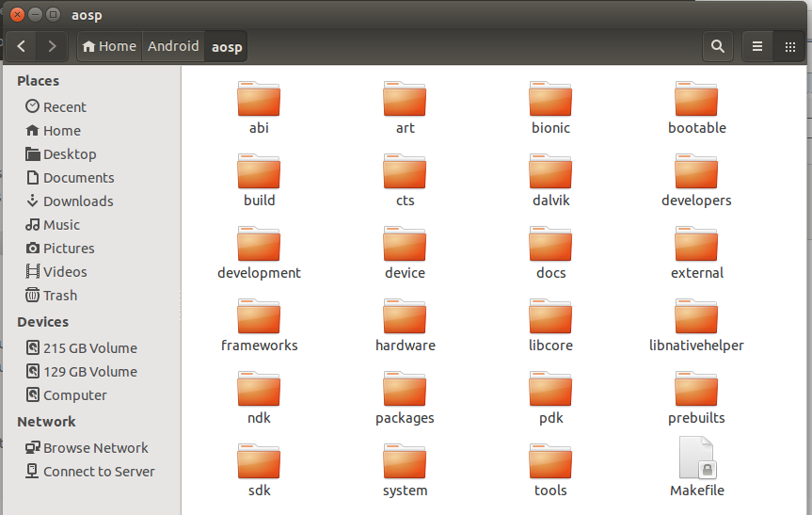The width and height of the screenshot is (812, 515).
Task: Go back with the left arrow button
Action: click(x=22, y=47)
